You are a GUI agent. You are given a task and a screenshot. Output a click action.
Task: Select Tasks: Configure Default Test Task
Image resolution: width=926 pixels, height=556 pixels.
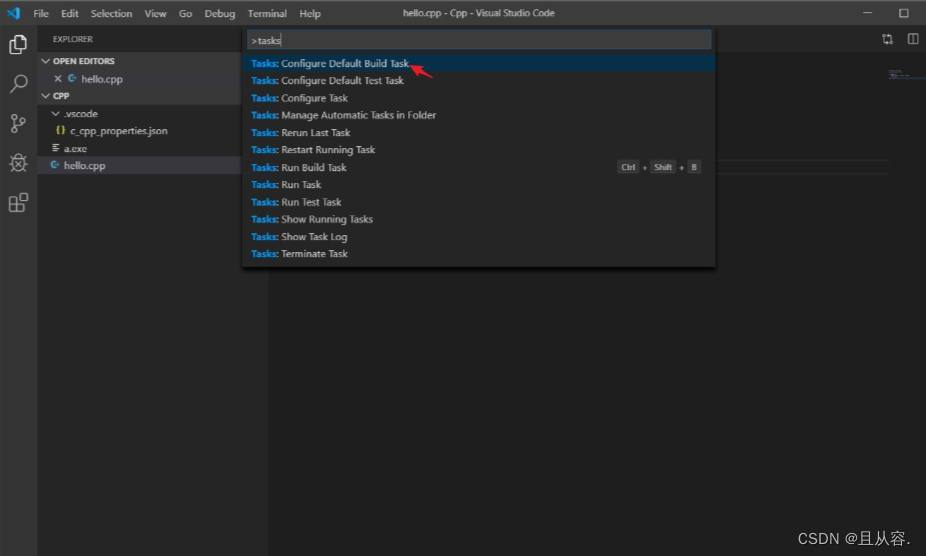[479, 80]
